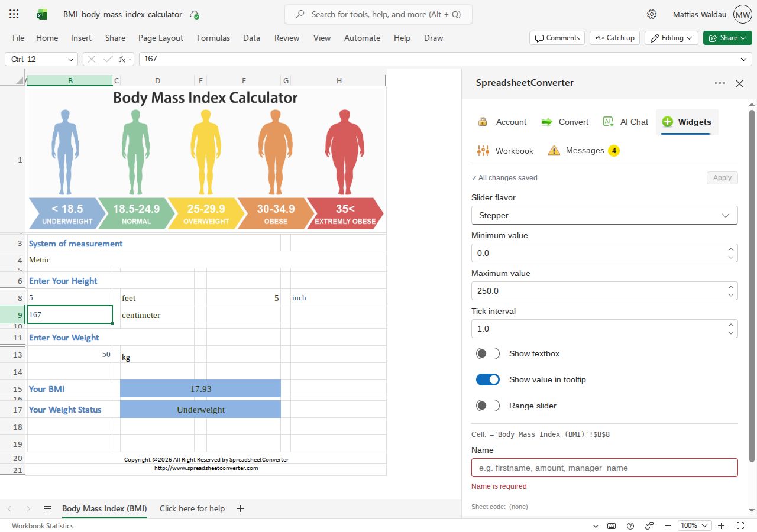The image size is (757, 532).
Task: Click zoom out minus icon
Action: click(668, 525)
